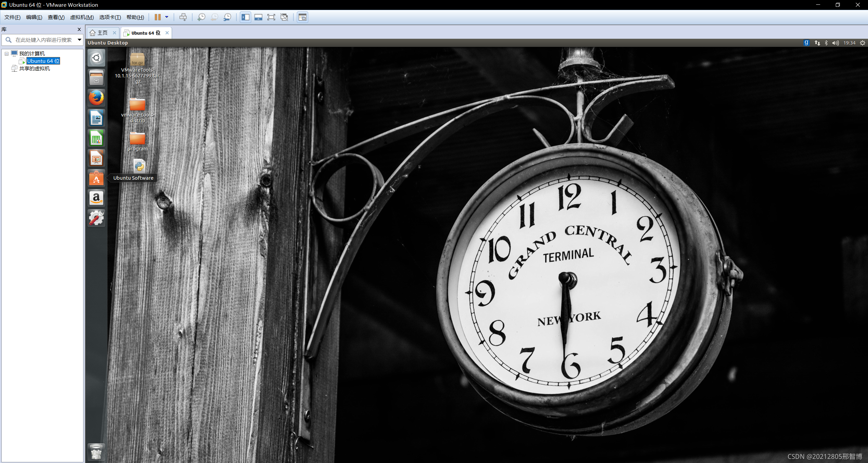The image size is (868, 463).
Task: Open the snapshot manager
Action: click(x=227, y=17)
